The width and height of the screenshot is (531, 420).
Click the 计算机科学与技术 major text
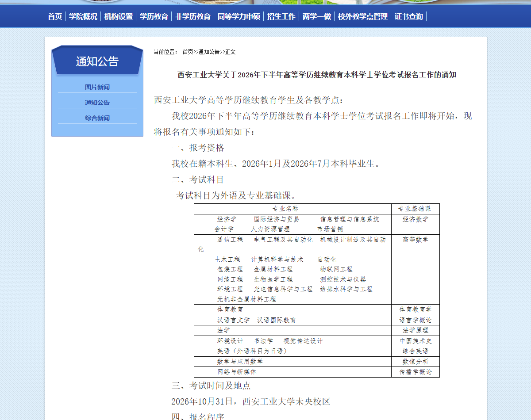[x=277, y=260]
